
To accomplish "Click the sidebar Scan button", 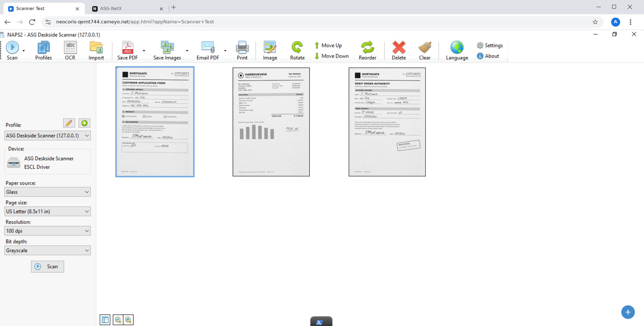I will (47, 267).
